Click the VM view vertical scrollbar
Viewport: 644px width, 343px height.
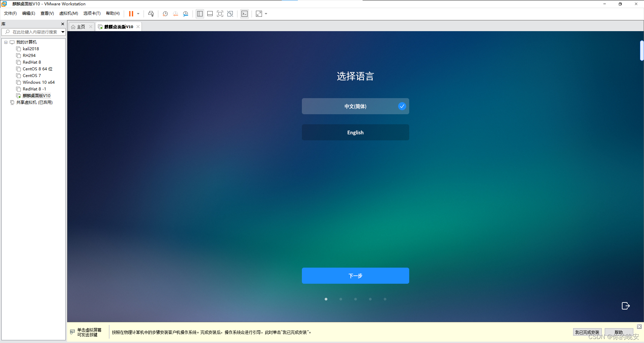642,50
